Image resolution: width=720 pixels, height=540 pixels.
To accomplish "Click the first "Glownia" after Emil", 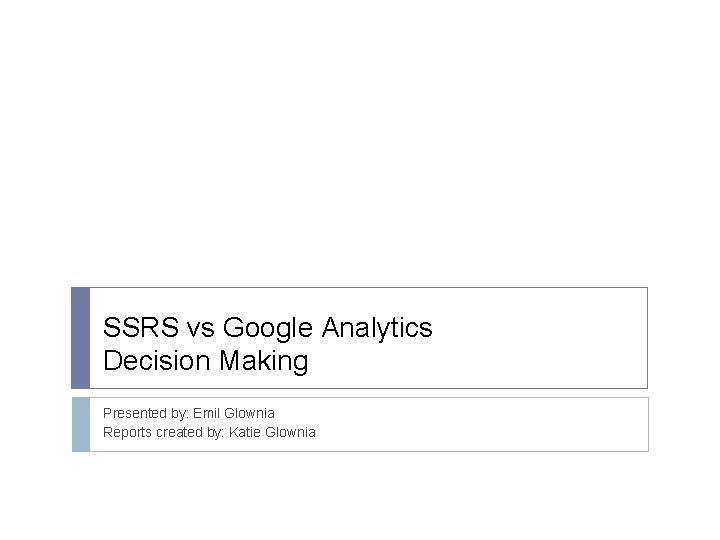I will [x=248, y=413].
